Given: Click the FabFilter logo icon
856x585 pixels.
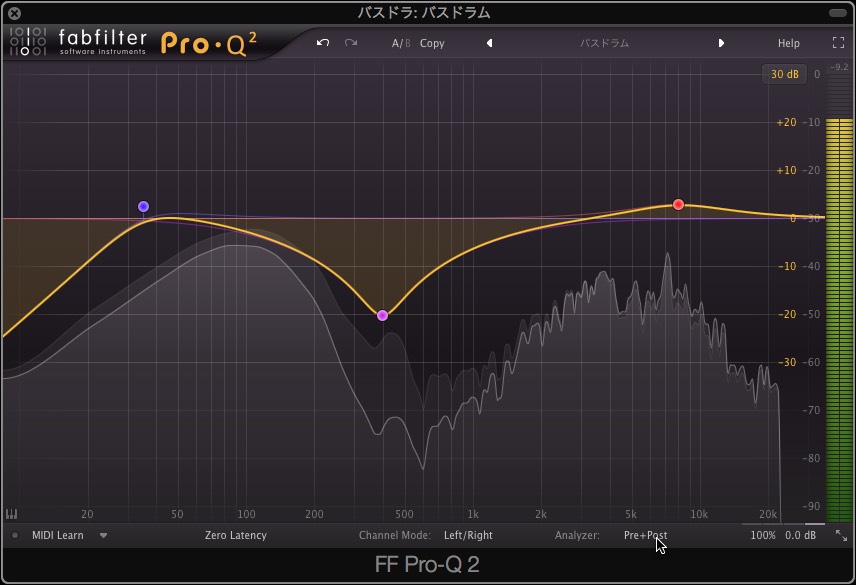Looking at the screenshot, I should [27, 41].
